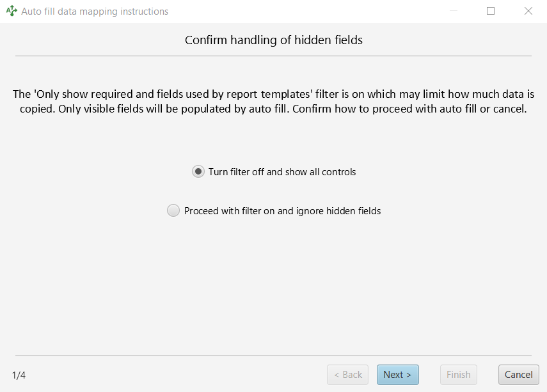Click the empty title bar space before the minimize button
Screen dimensions: 547x392
point(307,11)
